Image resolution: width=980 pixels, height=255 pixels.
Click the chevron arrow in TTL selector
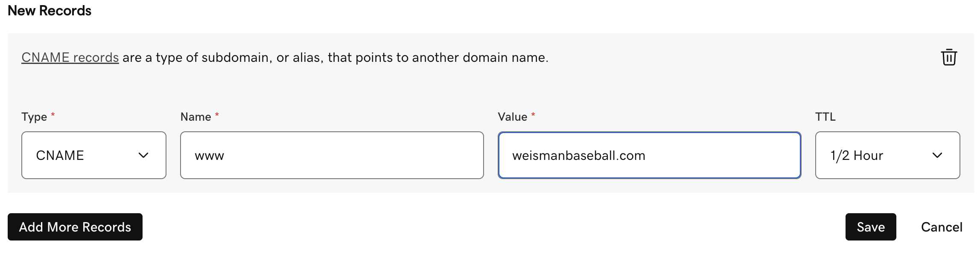(937, 156)
